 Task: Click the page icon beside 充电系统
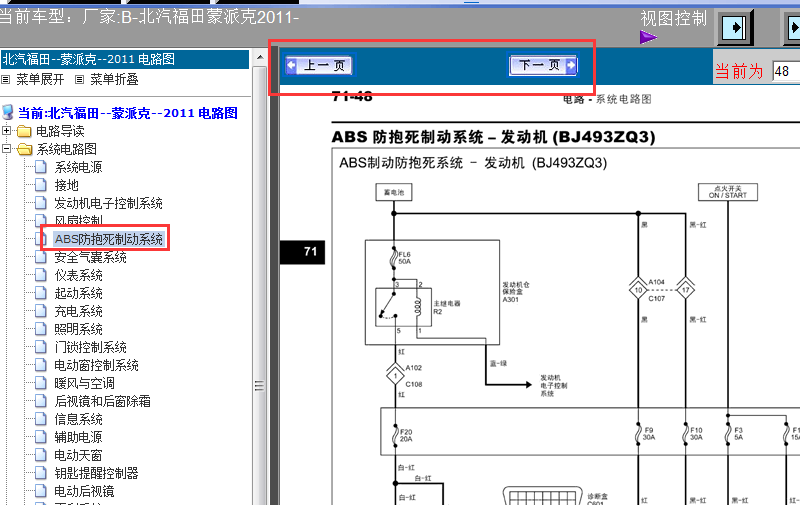(x=40, y=310)
